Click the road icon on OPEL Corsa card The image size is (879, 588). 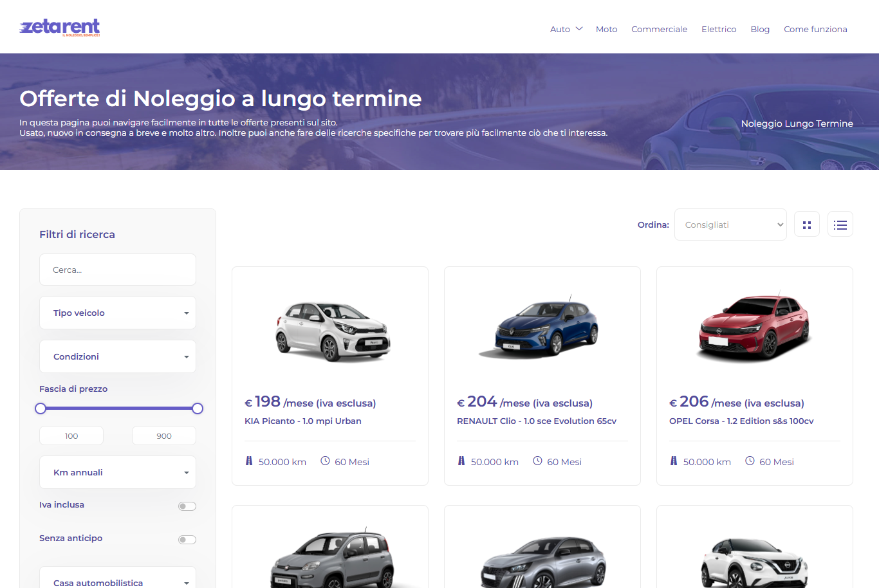click(x=674, y=461)
